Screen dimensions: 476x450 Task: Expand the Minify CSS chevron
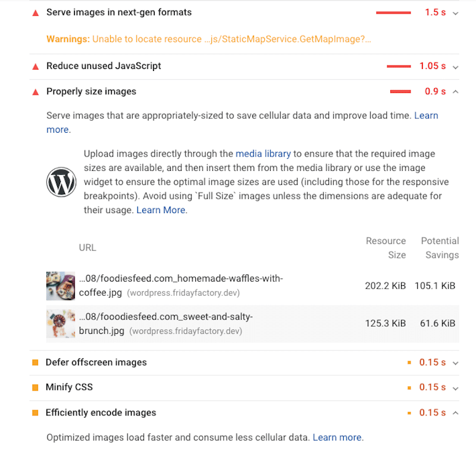(455, 388)
